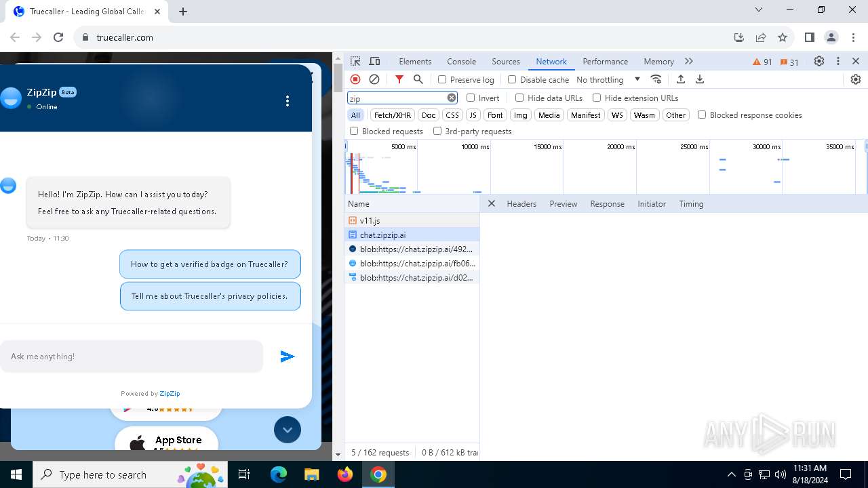This screenshot has width=868, height=488.
Task: Filter by Img requests
Action: click(x=520, y=115)
